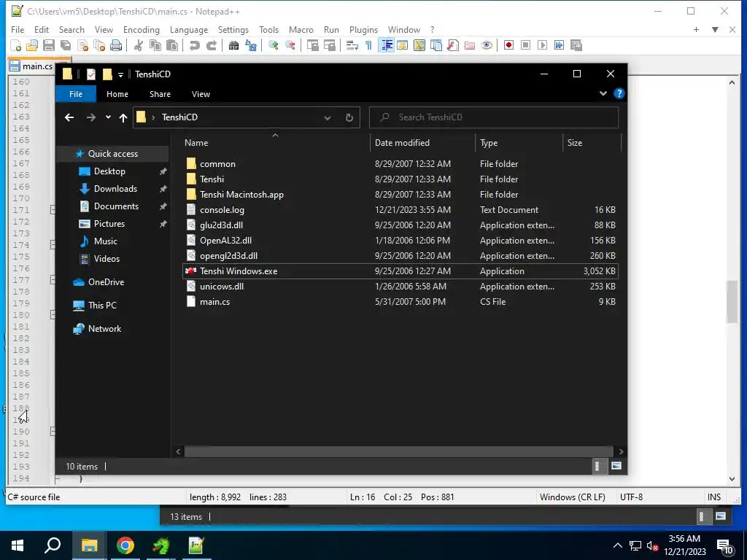Go up one folder level arrow

tap(123, 117)
